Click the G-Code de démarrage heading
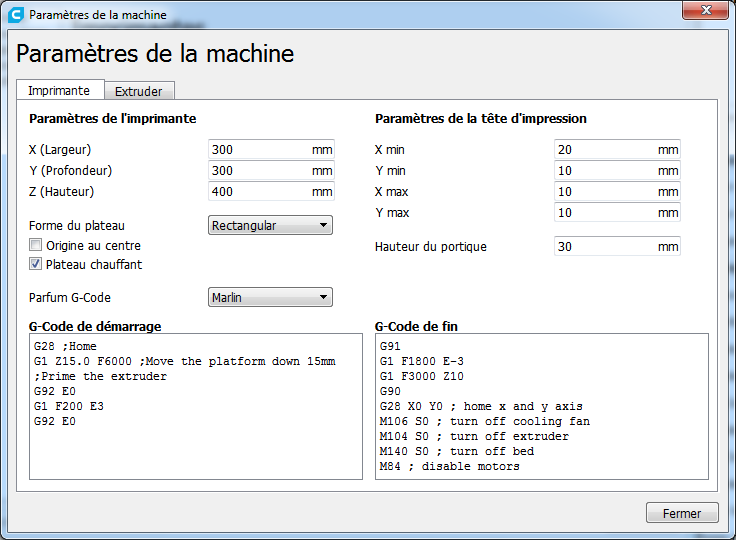 point(95,326)
